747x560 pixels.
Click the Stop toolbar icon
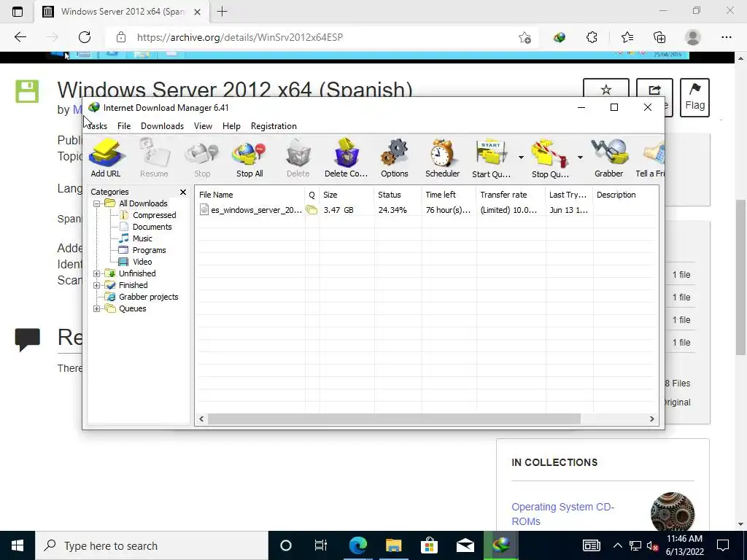[202, 158]
